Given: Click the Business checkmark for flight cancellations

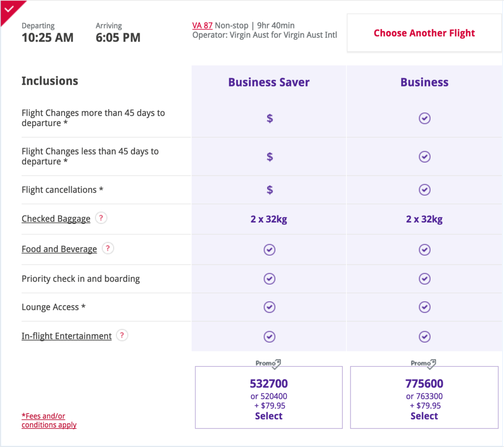Looking at the screenshot, I should 424,190.
